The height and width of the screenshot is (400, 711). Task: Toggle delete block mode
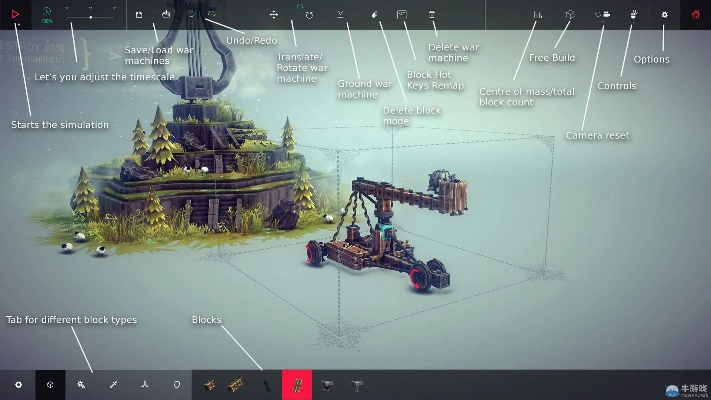click(373, 15)
